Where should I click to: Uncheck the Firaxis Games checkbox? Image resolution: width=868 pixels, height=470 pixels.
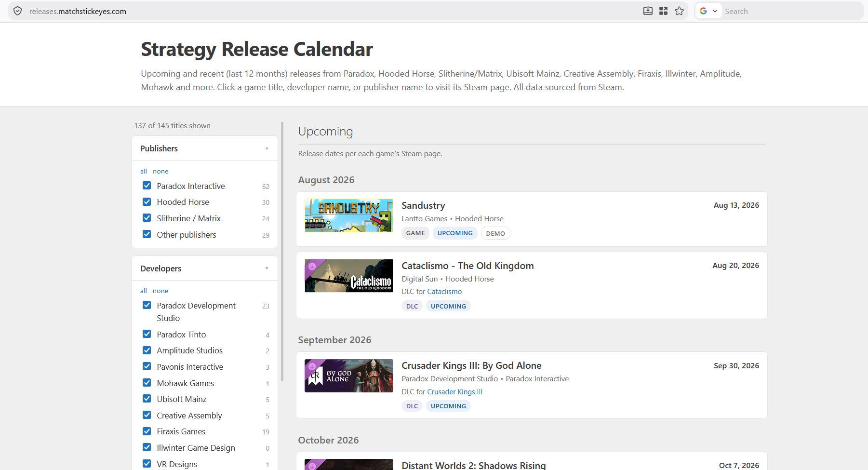147,431
